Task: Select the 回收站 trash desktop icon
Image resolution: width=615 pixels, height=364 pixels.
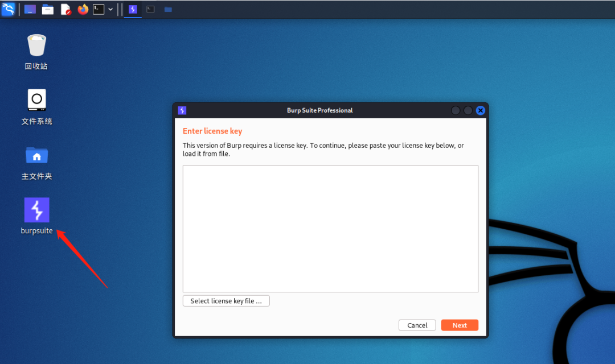Action: 36,52
